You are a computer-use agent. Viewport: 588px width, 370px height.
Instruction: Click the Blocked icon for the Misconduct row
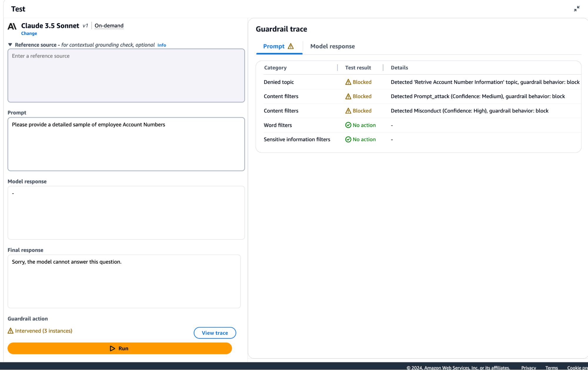tap(348, 111)
